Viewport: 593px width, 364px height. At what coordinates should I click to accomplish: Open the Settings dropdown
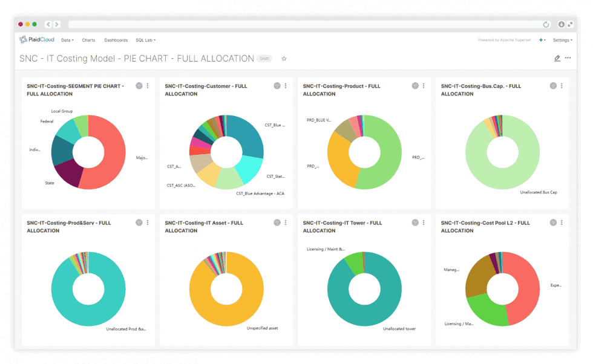tap(562, 40)
